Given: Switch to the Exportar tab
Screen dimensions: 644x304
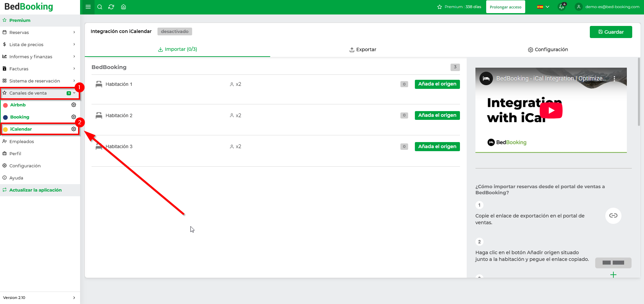Looking at the screenshot, I should tap(363, 49).
